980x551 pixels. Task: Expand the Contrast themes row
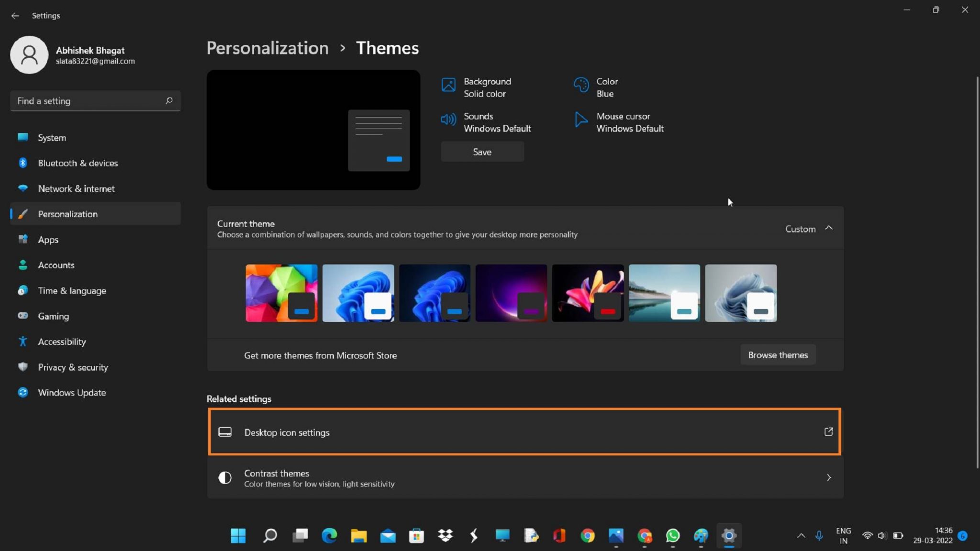point(829,477)
